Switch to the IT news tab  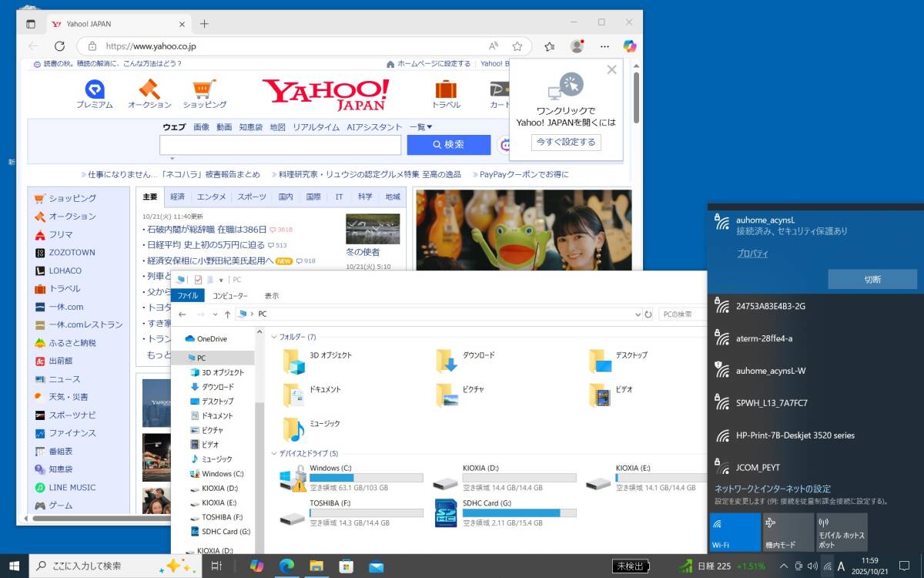[x=339, y=197]
